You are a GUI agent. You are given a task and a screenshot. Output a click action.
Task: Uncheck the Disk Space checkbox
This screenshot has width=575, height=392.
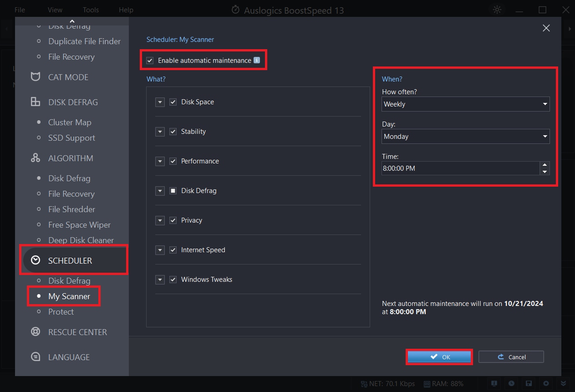[173, 102]
